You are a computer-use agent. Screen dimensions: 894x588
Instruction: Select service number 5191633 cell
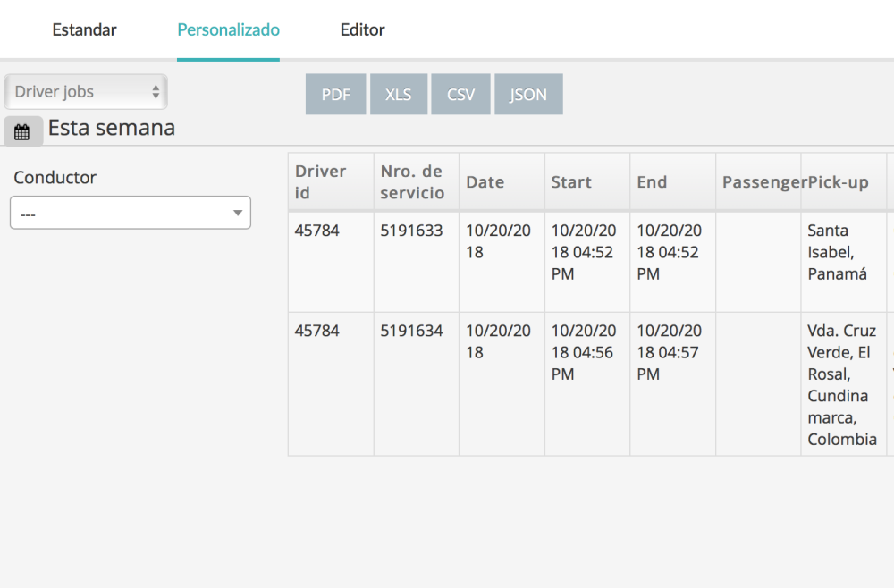tap(411, 231)
